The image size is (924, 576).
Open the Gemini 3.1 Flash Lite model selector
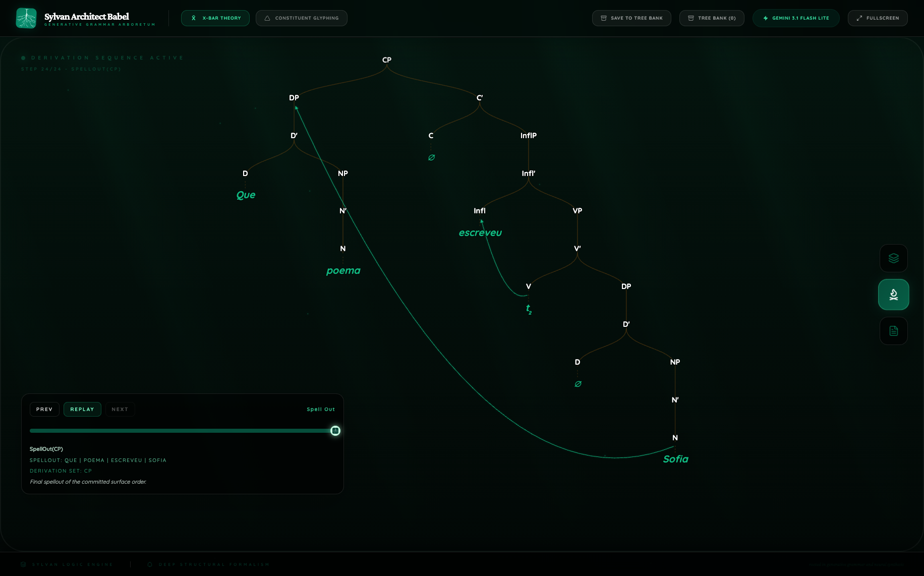[796, 18]
